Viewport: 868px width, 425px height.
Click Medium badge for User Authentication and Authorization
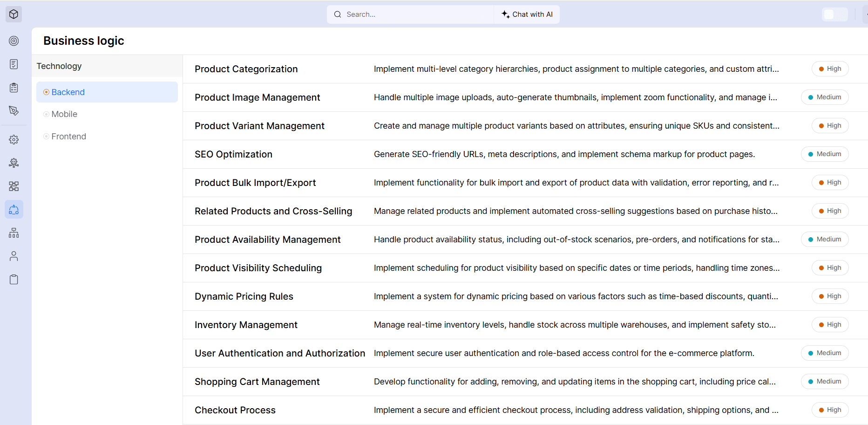[825, 353]
